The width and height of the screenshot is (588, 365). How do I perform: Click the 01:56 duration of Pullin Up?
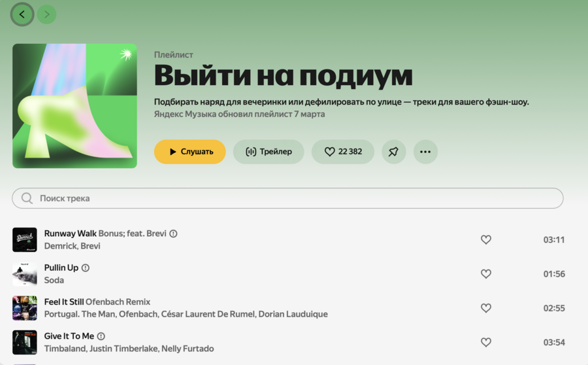554,273
